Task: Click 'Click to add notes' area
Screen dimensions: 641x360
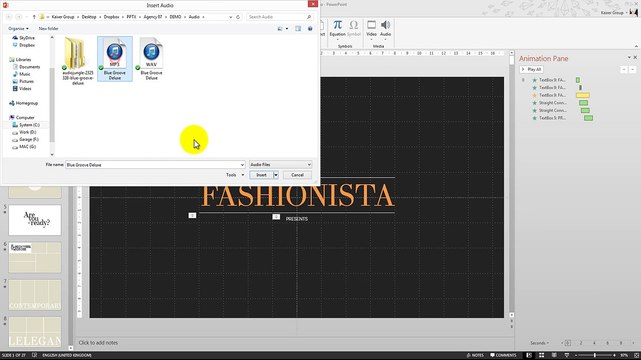Action: click(98, 343)
